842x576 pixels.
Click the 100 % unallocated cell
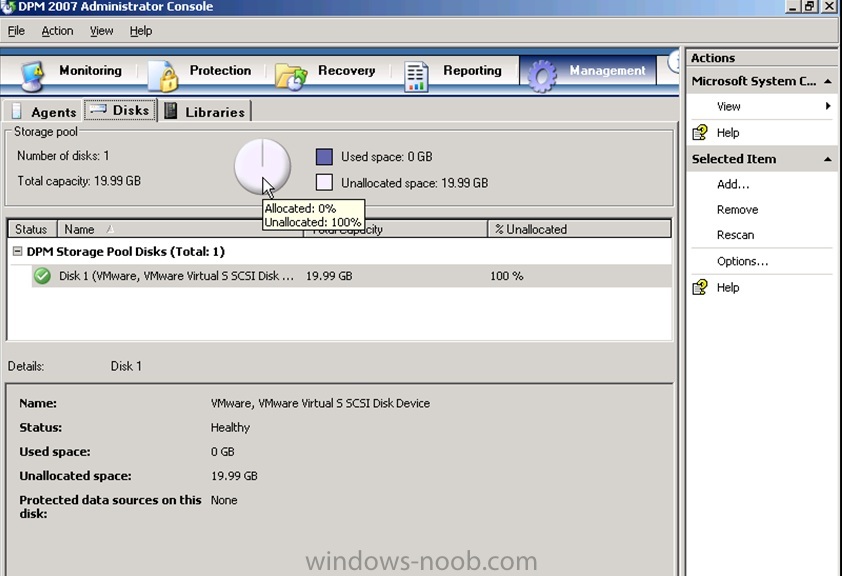(506, 276)
